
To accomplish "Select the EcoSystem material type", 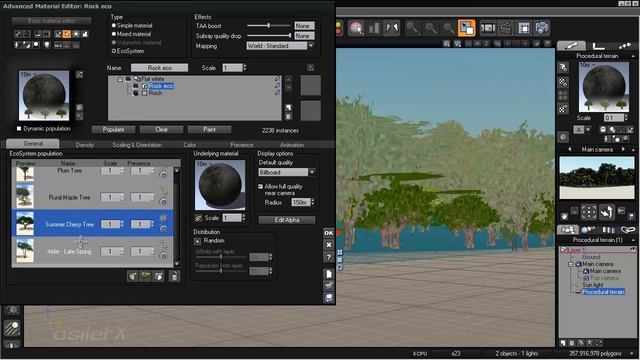I will click(114, 51).
